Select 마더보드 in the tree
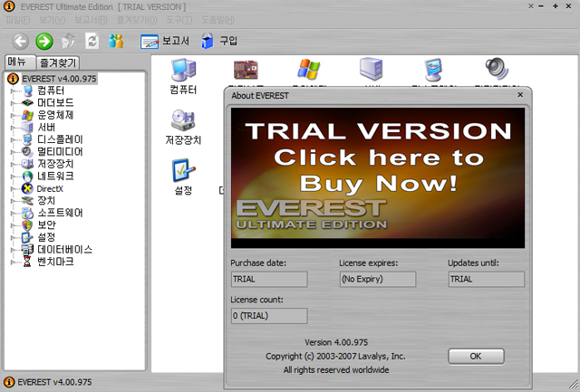The height and width of the screenshot is (392, 580). pos(55,102)
